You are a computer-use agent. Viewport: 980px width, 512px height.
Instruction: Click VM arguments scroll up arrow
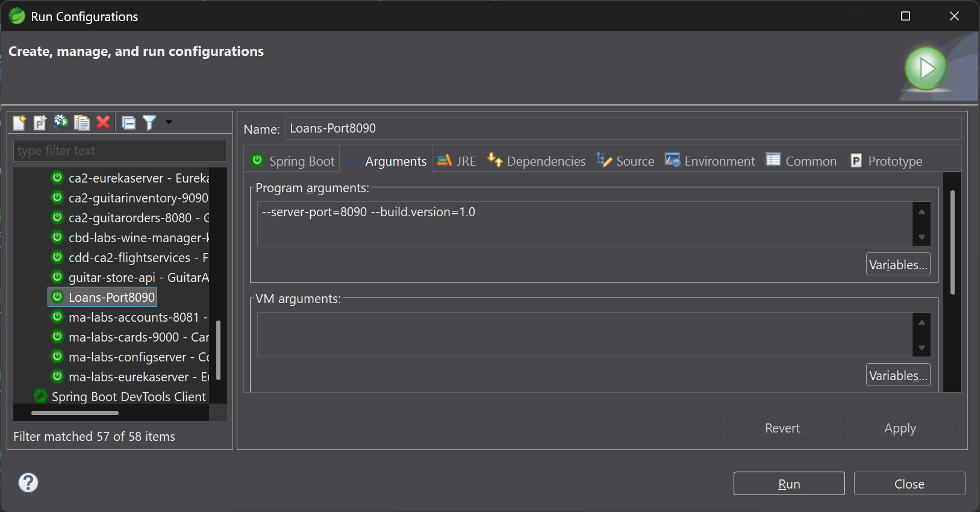[922, 322]
